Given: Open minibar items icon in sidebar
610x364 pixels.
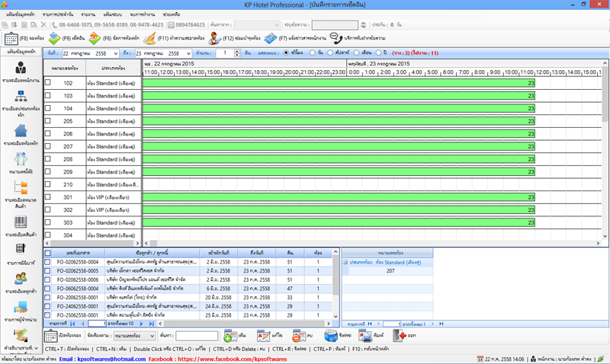Looking at the screenshot, I should [21, 249].
